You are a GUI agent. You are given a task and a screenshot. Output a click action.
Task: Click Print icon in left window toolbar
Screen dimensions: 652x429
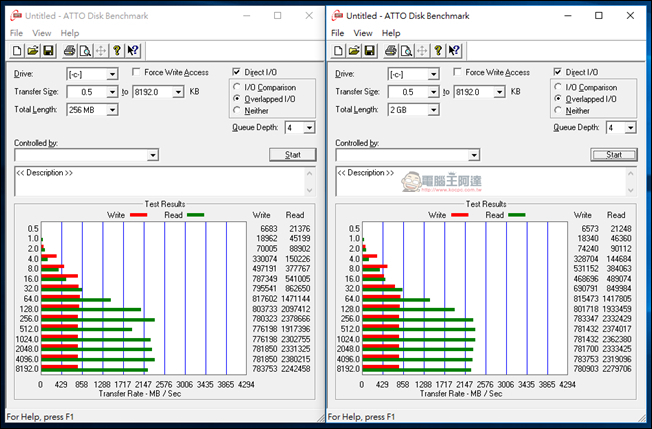69,51
